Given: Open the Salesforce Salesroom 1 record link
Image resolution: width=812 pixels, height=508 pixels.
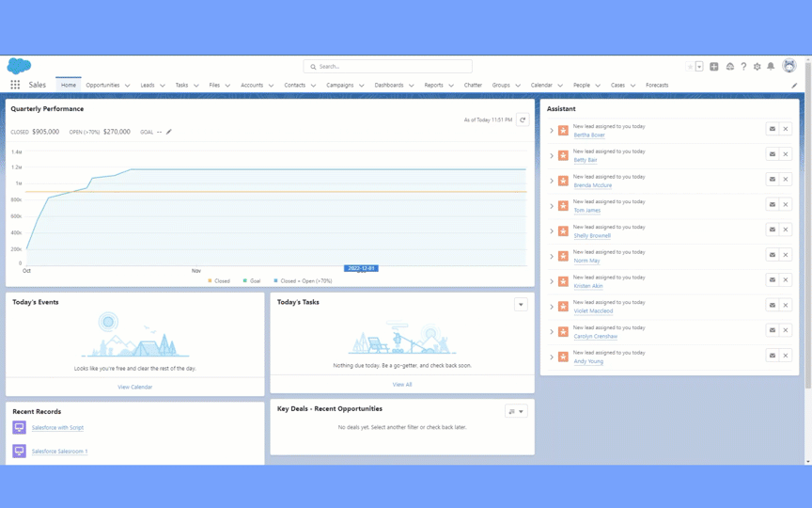Looking at the screenshot, I should (x=59, y=452).
